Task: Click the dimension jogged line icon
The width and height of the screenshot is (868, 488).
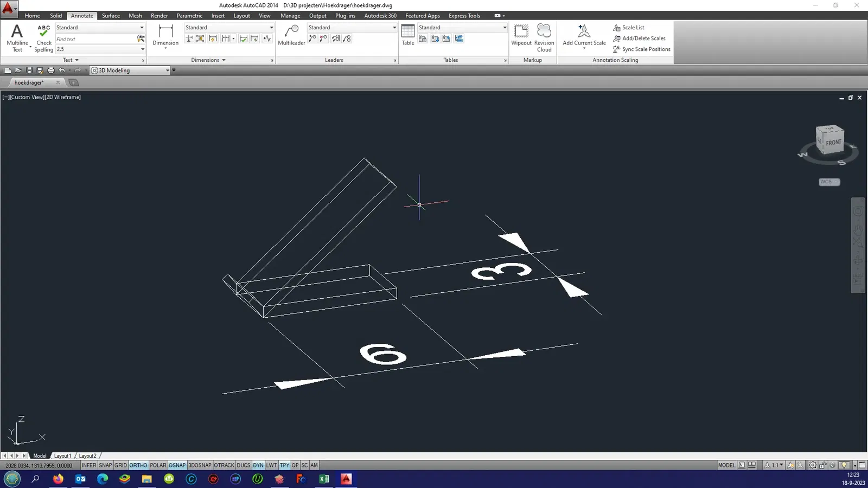Action: pos(267,38)
